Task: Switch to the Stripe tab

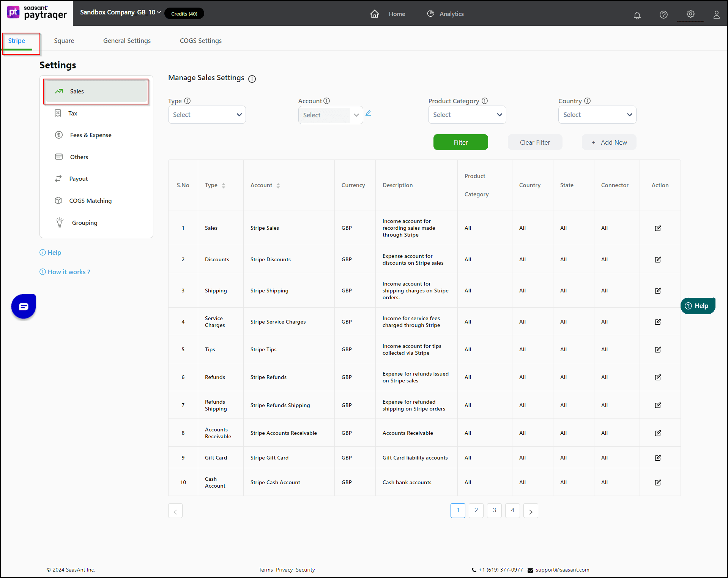Action: (17, 41)
